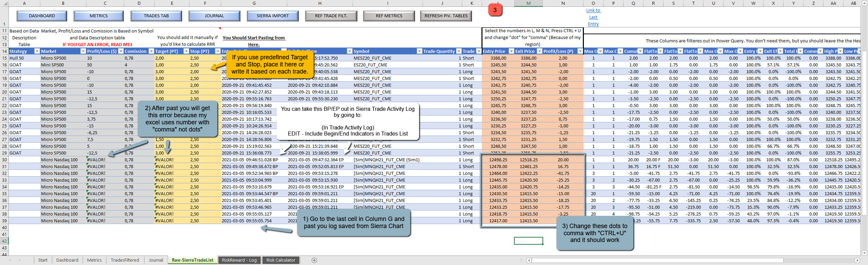
Task: Open the Strategy column filter dropdown
Action: click(x=37, y=51)
